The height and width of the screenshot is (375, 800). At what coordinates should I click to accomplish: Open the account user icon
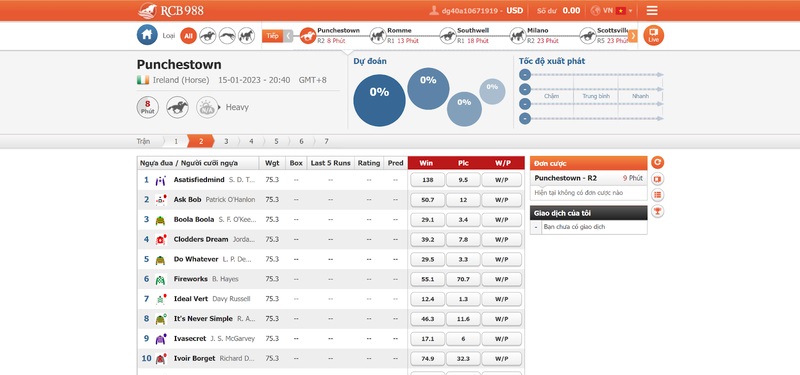[x=434, y=10]
